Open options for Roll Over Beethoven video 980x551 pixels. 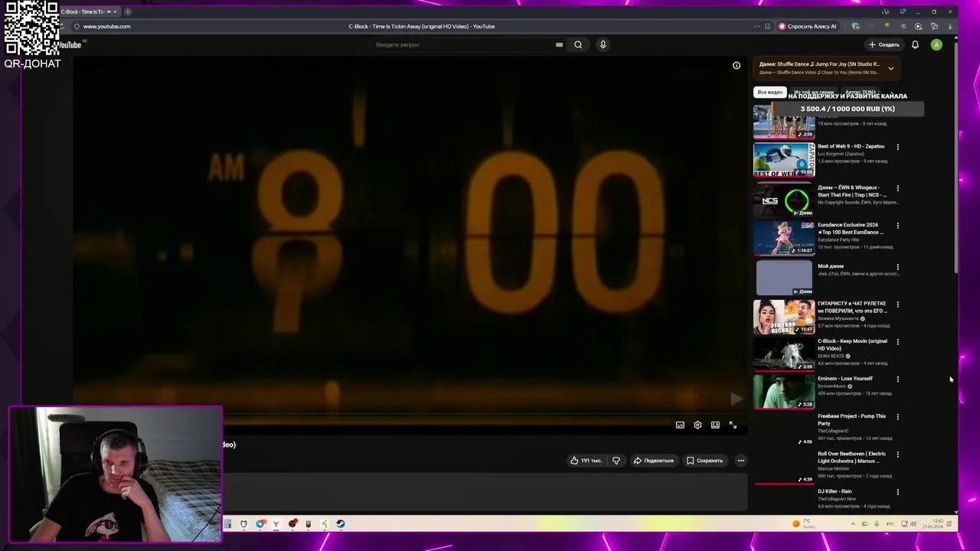[x=898, y=455]
